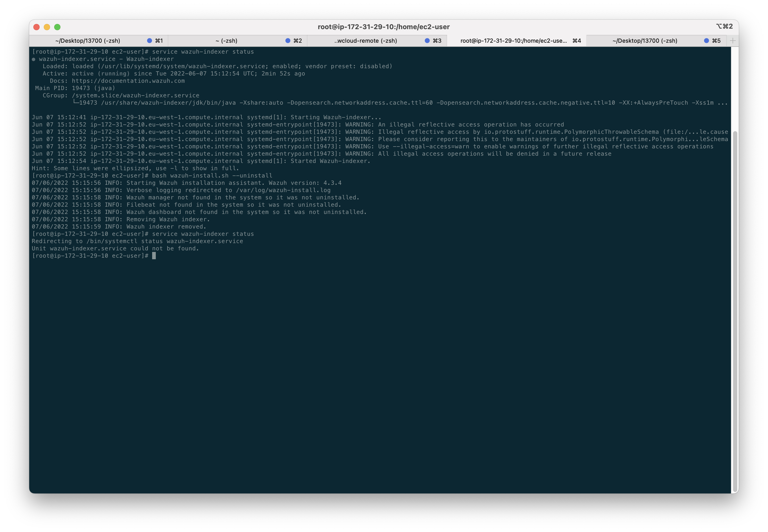Close the terminal window with red button

point(37,27)
